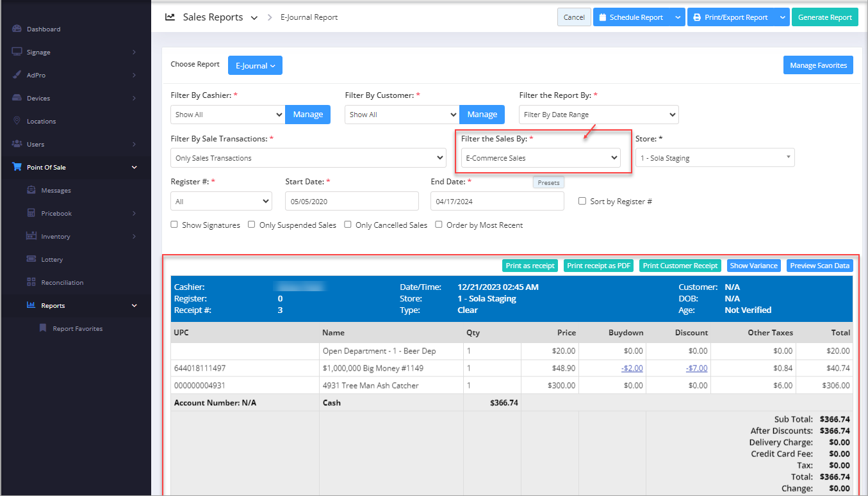The width and height of the screenshot is (868, 496).
Task: Enable the Show Signatures checkbox
Action: click(174, 225)
